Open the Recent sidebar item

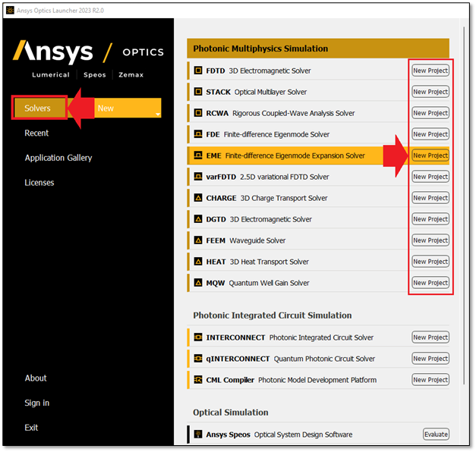36,133
